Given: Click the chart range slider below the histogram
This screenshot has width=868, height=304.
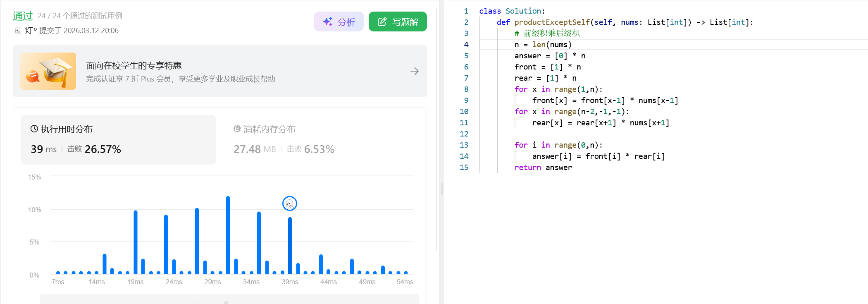Looking at the screenshot, I should [229, 299].
